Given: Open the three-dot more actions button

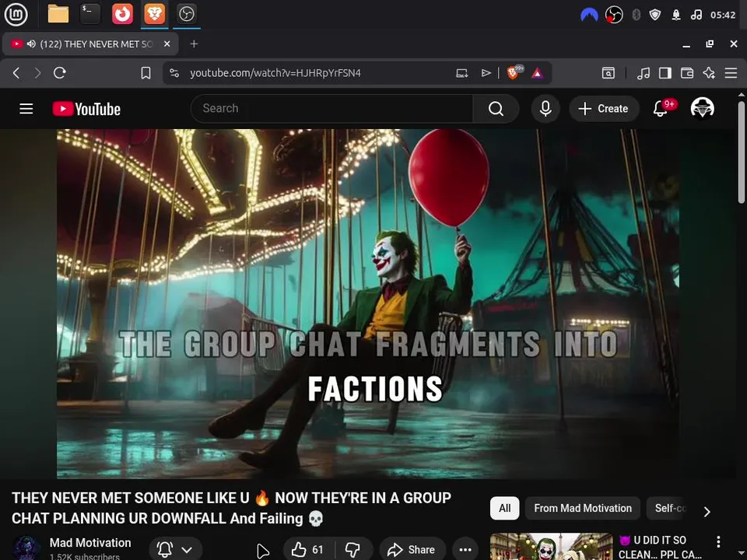Looking at the screenshot, I should [x=465, y=550].
